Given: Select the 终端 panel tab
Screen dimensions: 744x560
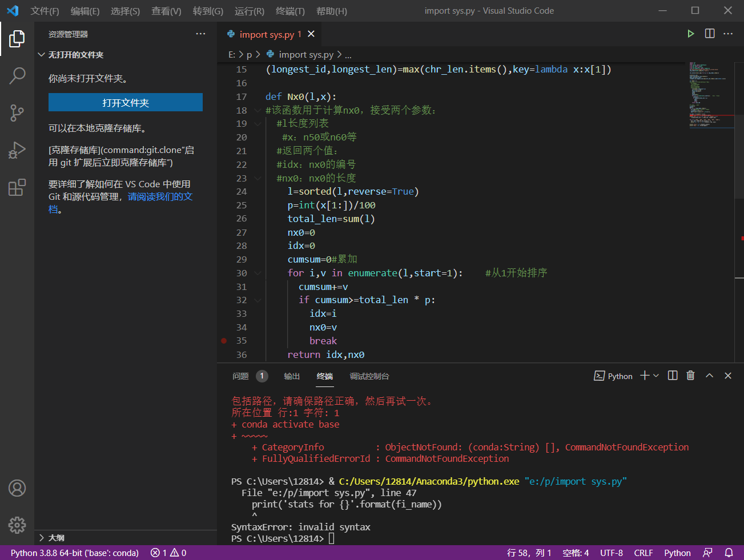Looking at the screenshot, I should (325, 376).
